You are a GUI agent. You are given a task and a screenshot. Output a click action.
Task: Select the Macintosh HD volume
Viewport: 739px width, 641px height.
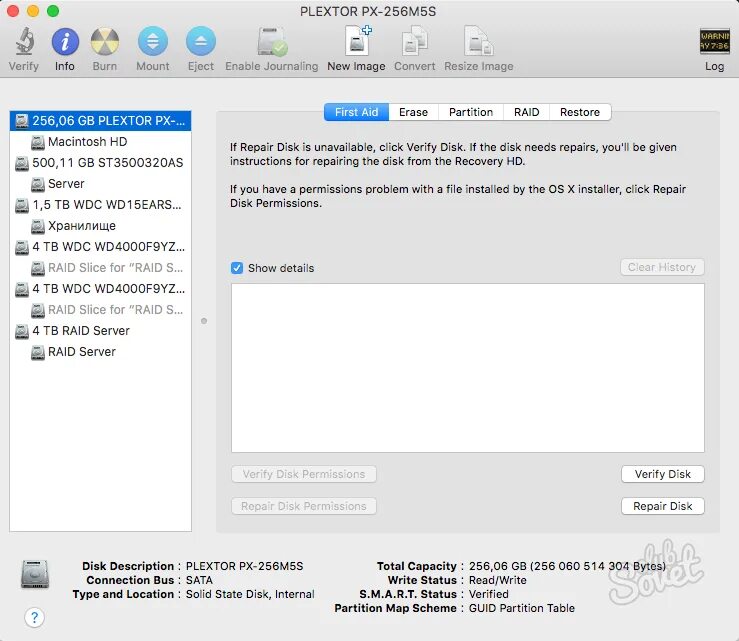pos(100,142)
